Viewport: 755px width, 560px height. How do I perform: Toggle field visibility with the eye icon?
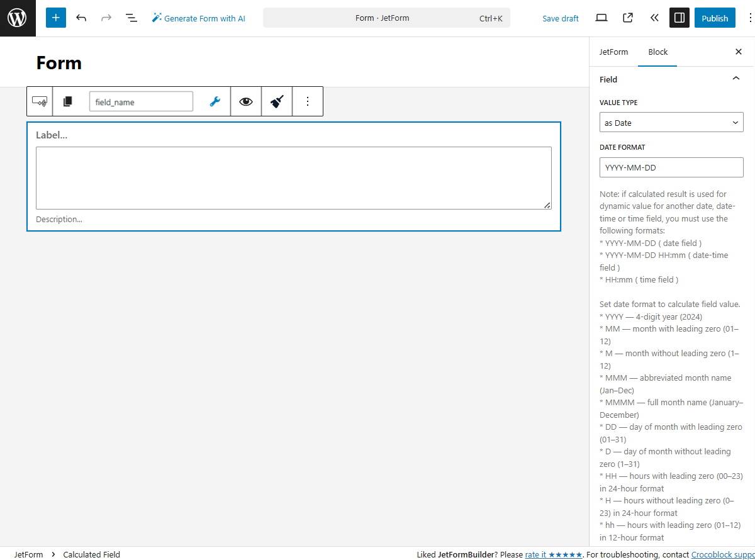click(x=245, y=101)
